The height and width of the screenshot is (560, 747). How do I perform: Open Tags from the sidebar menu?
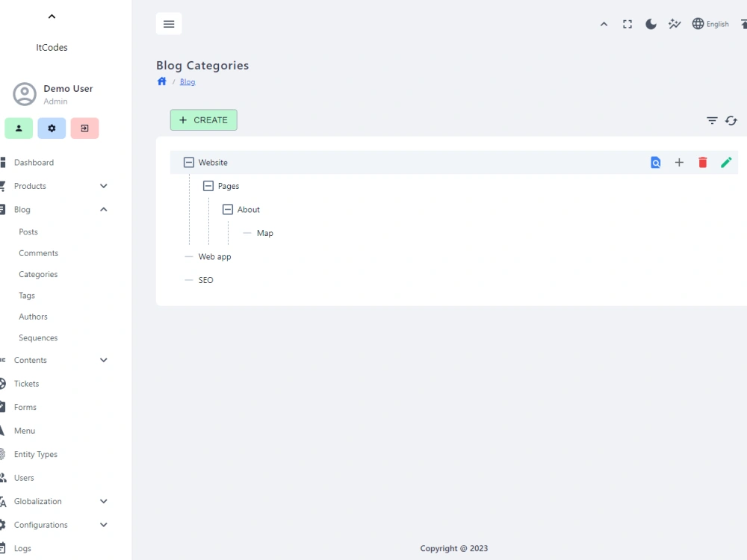[x=26, y=295]
